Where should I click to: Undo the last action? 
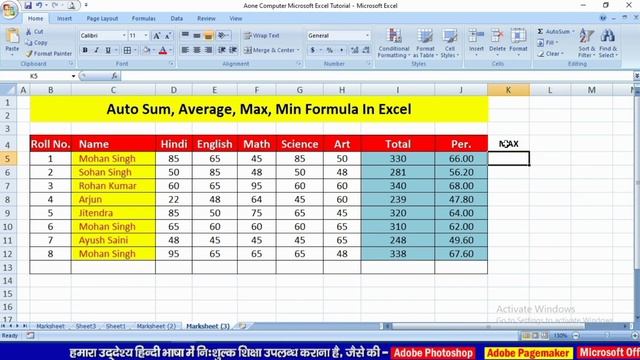pyautogui.click(x=39, y=5)
